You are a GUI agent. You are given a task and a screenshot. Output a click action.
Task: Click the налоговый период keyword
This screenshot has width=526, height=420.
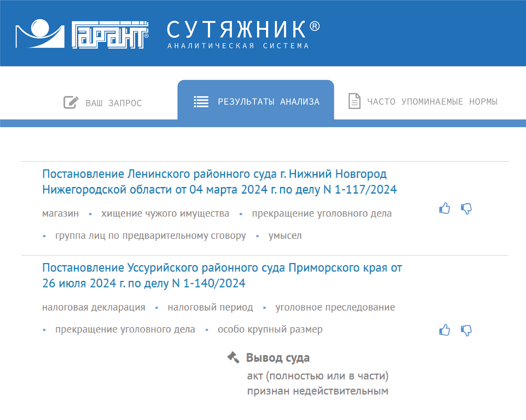point(211,307)
